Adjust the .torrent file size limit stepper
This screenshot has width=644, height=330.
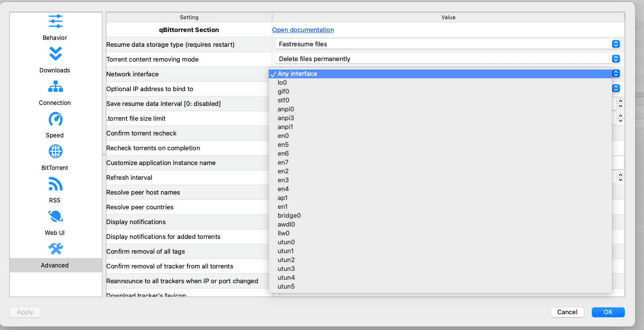pos(620,118)
